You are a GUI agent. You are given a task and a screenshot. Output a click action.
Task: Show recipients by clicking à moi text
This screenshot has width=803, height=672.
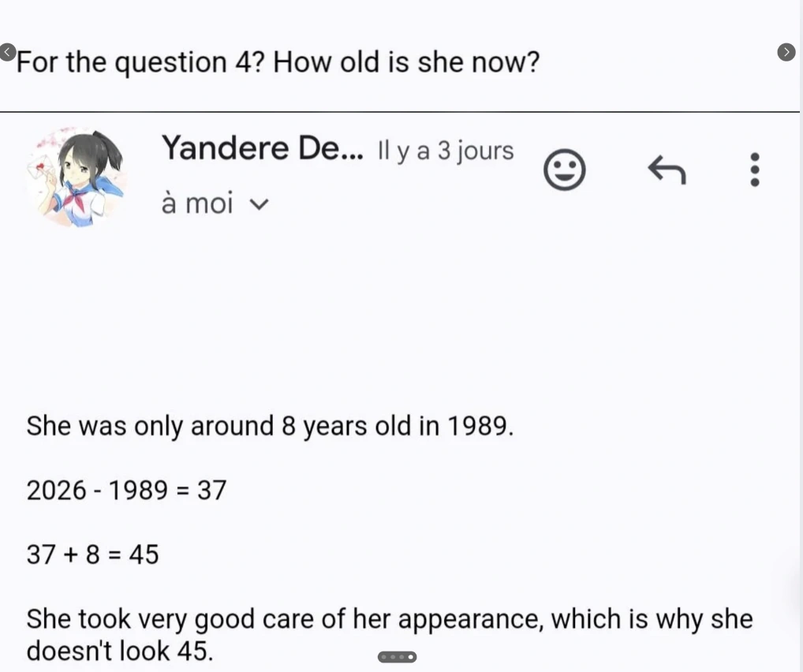197,203
